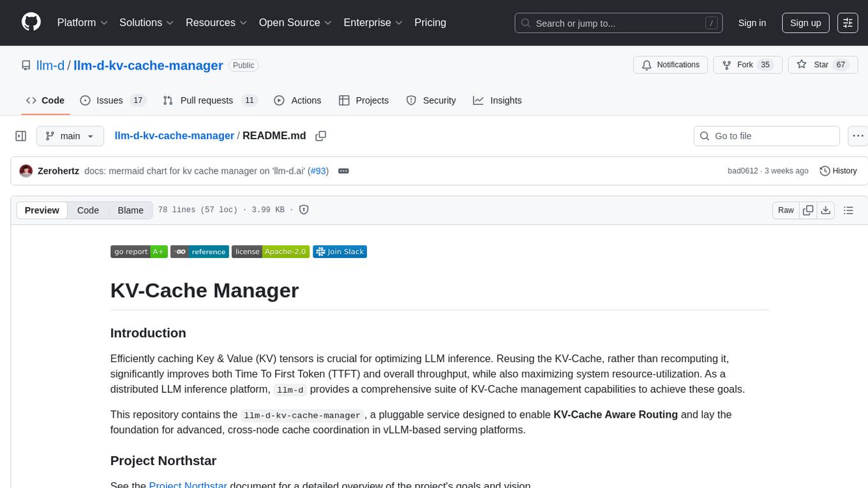
Task: Open the Code repository tab
Action: pos(45,100)
